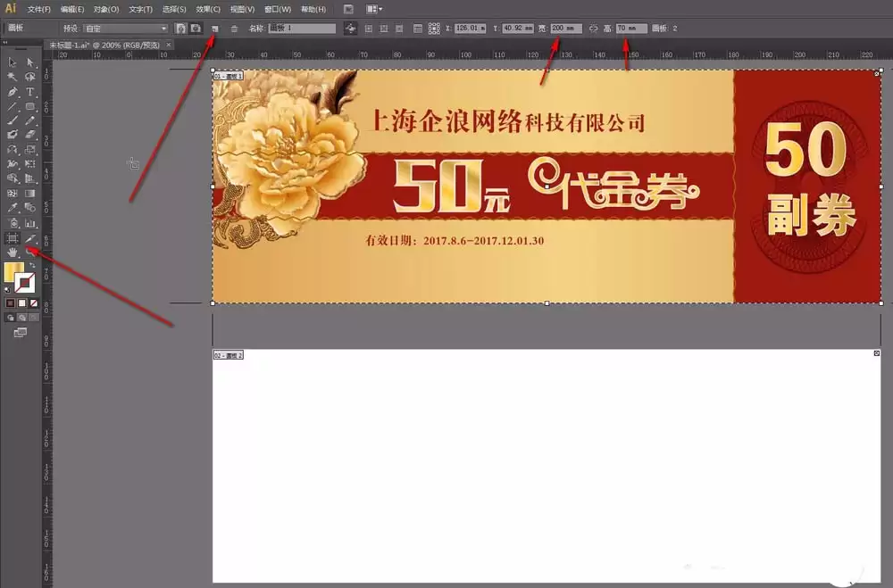Select the Magic Wand tool
This screenshot has width=893, height=588.
[x=12, y=77]
